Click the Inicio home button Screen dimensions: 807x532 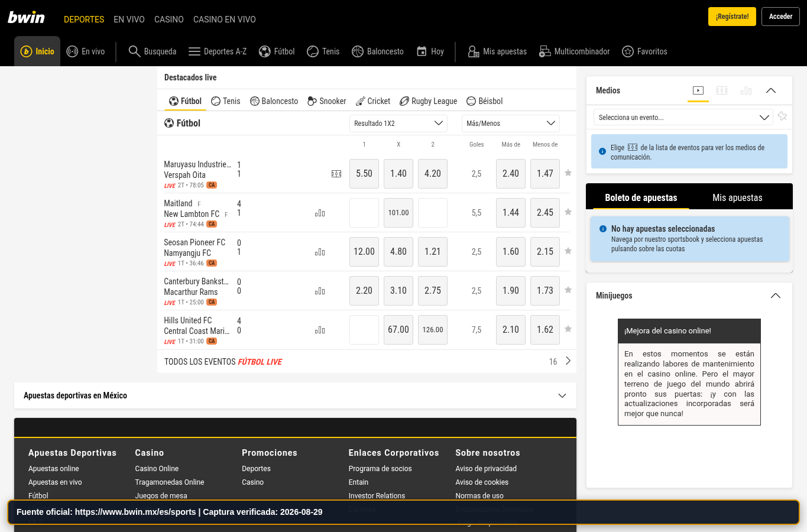(37, 51)
